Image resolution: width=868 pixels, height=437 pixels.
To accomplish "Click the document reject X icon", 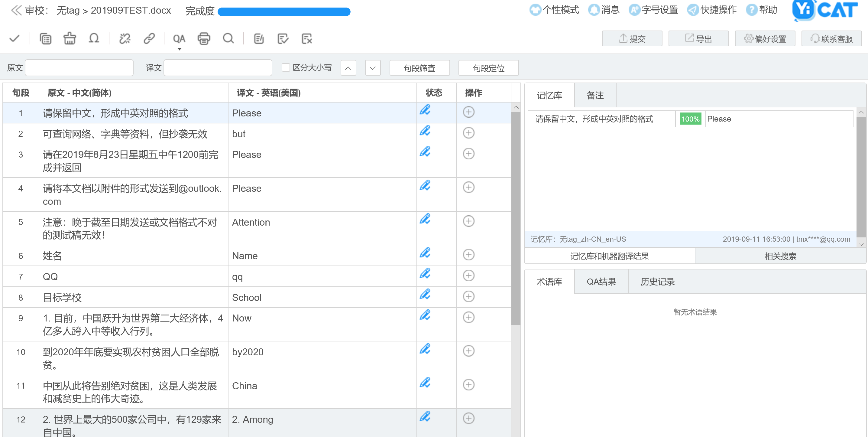I will pyautogui.click(x=307, y=38).
